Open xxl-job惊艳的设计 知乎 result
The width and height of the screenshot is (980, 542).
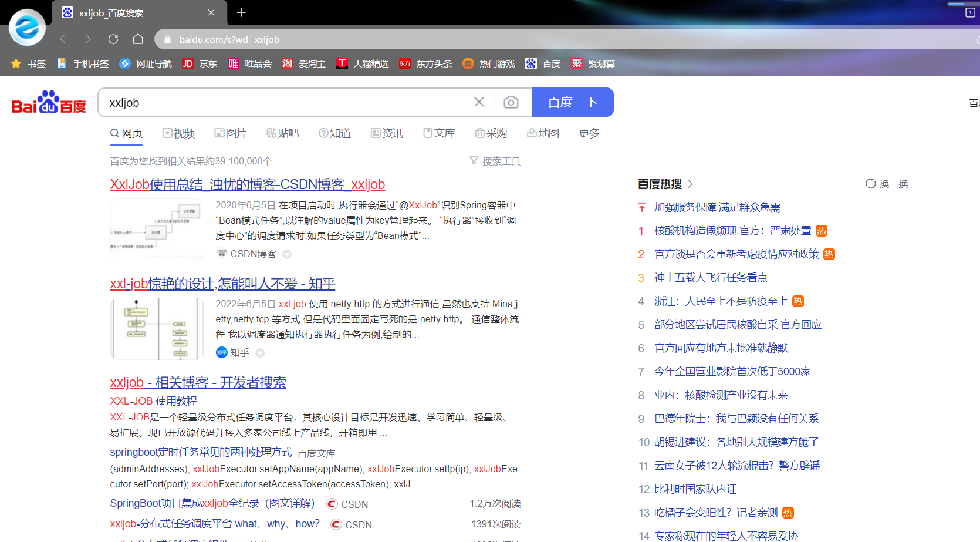(222, 284)
